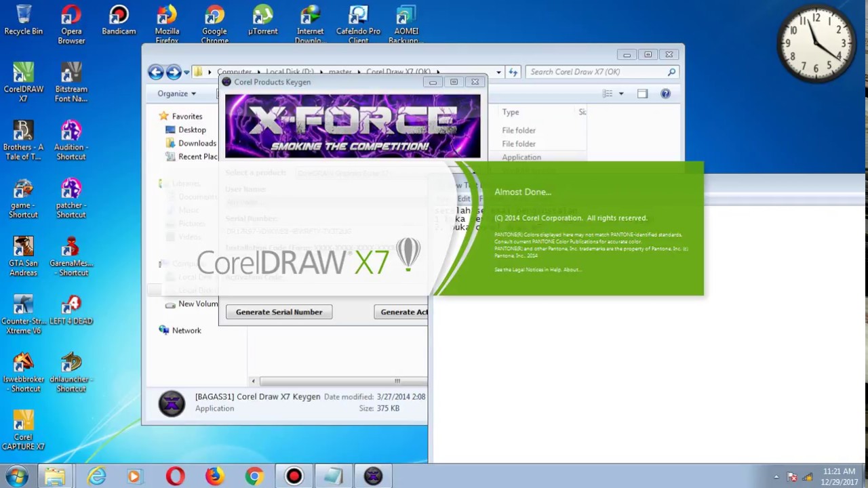
Task: Open Mozilla Firefox desktop icon
Action: pos(167,24)
